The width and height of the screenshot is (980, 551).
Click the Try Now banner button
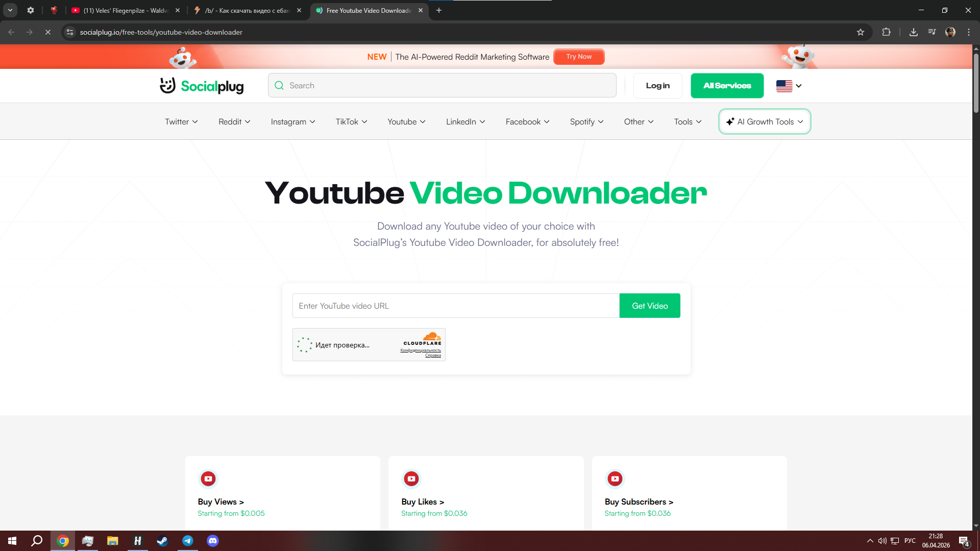click(579, 57)
